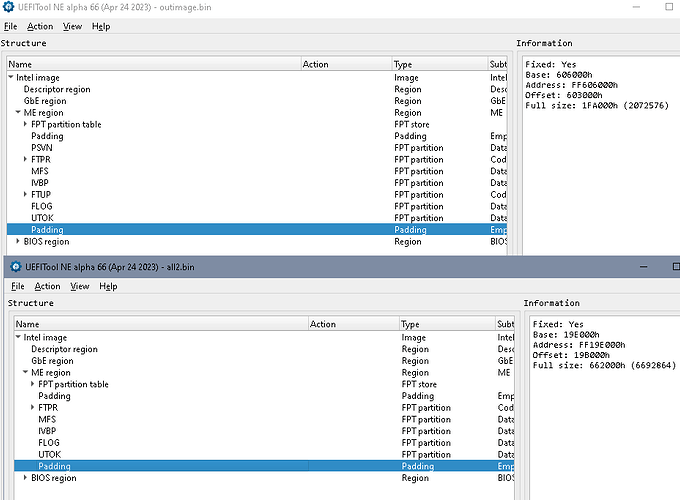Select highlighted Padding row in outimage.bin tree
This screenshot has width=680, height=500.
click(x=257, y=229)
